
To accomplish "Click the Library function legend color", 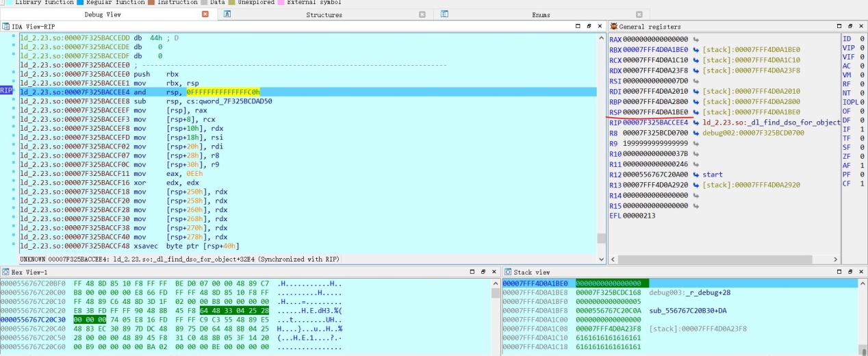I will pos(10,3).
